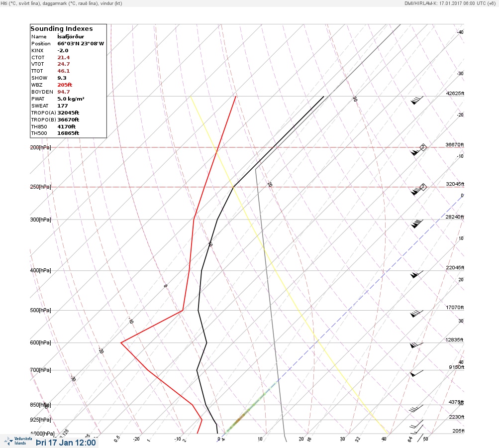Select the DMI/HIRLAM-K model run header text
The height and width of the screenshot is (448, 499).
coord(450,3)
